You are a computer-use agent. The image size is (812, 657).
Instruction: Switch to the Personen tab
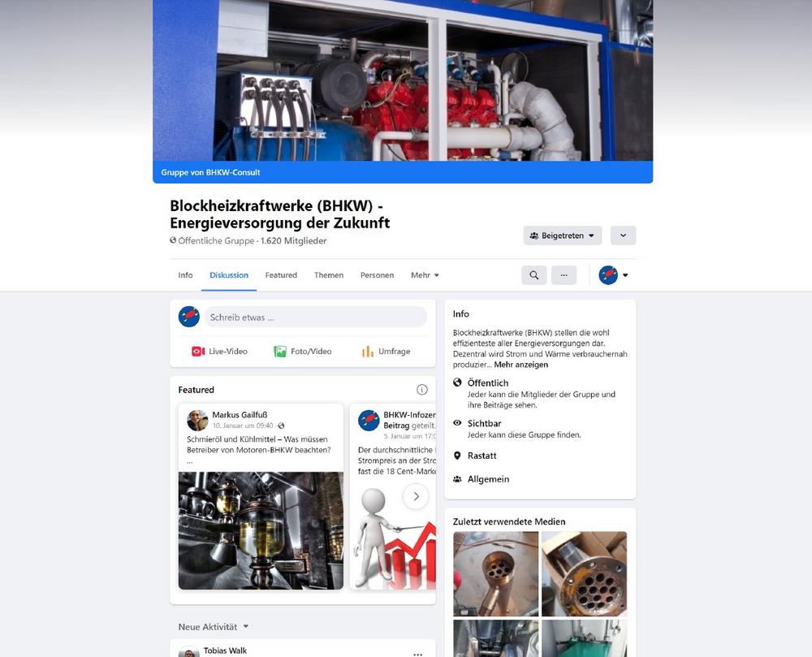tap(377, 275)
